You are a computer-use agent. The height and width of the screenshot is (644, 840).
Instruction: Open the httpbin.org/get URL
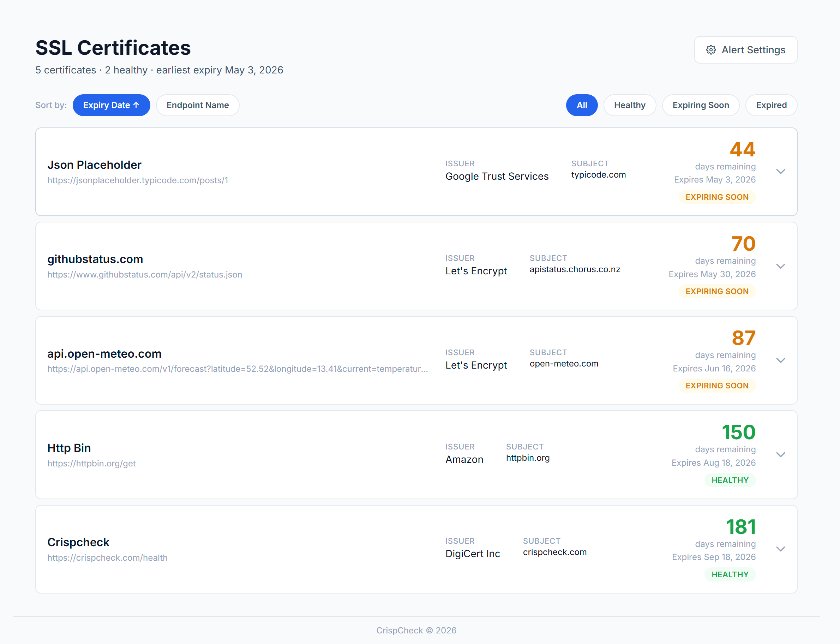91,464
